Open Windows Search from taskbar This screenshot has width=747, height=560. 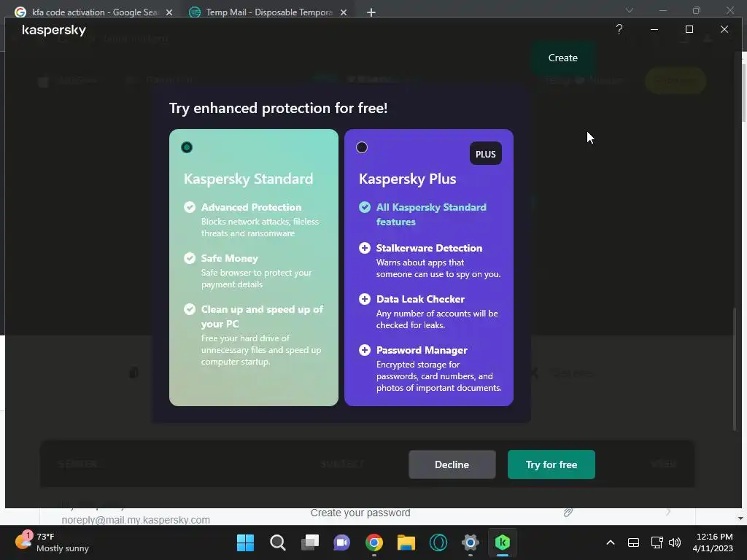(278, 542)
